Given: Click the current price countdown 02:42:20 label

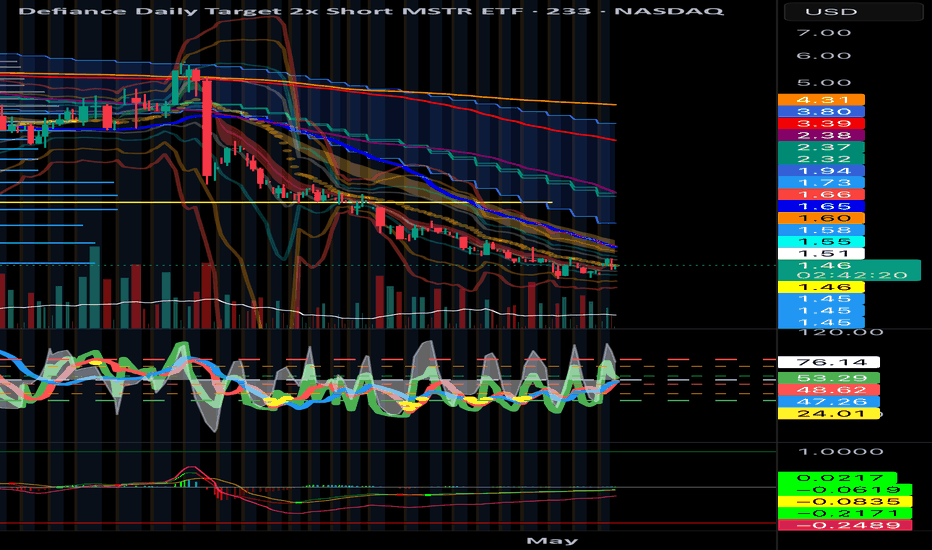Looking at the screenshot, I should (x=852, y=275).
